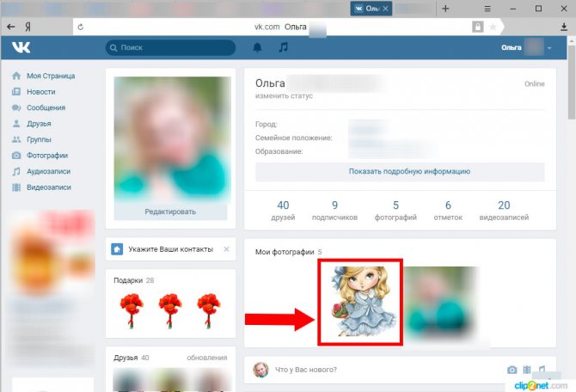576x392 pixels.
Task: Click обновления link in friends block
Action: tap(207, 358)
